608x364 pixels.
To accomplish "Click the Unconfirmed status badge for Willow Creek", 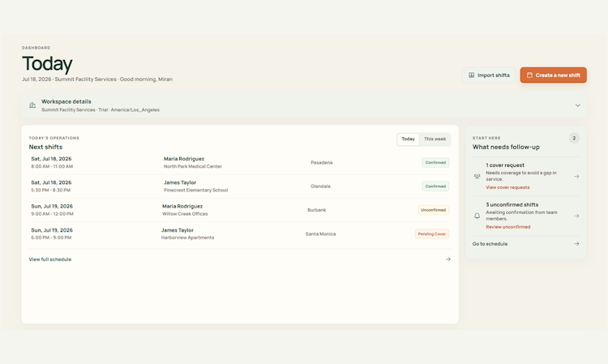I will (433, 210).
